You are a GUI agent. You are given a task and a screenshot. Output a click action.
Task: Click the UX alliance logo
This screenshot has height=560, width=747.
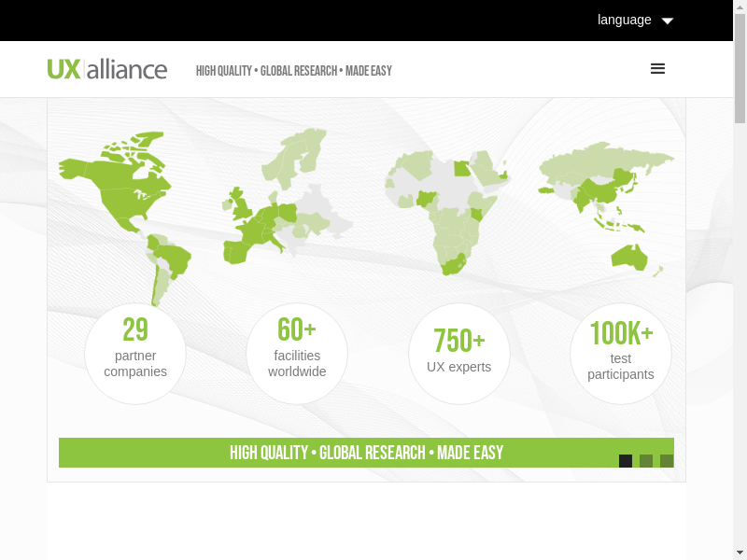click(x=107, y=69)
